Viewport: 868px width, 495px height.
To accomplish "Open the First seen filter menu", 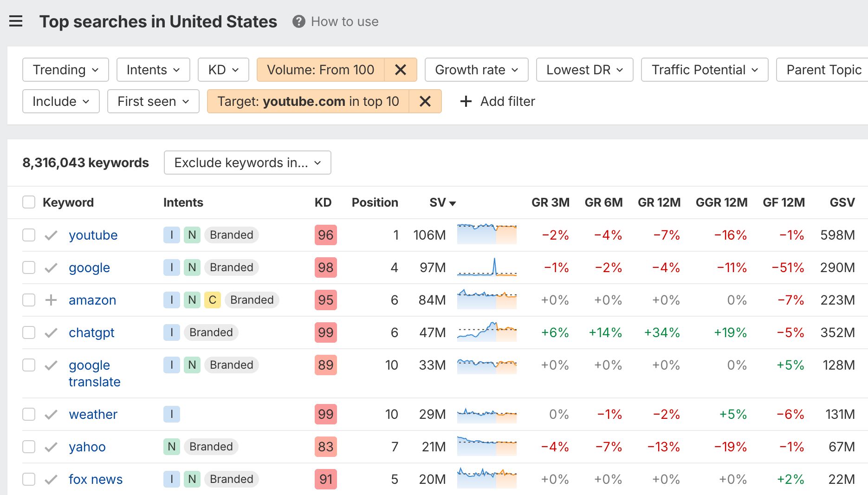I will click(152, 101).
